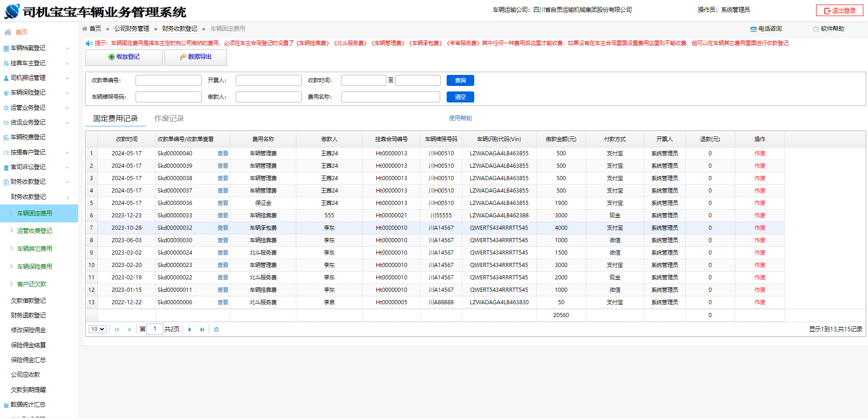Expand the 货运业务登记 menu chevron
868x420 pixels.
[68, 123]
